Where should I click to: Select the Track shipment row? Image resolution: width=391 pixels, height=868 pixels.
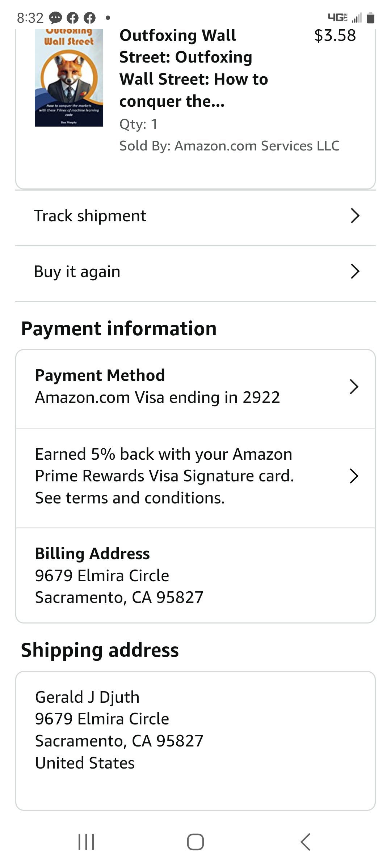click(195, 218)
